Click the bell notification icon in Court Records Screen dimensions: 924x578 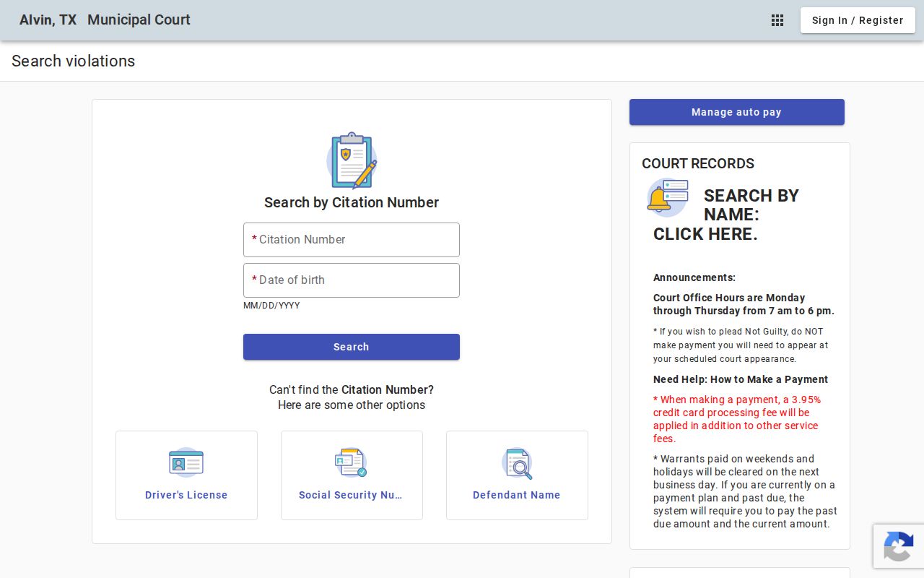[x=668, y=197]
